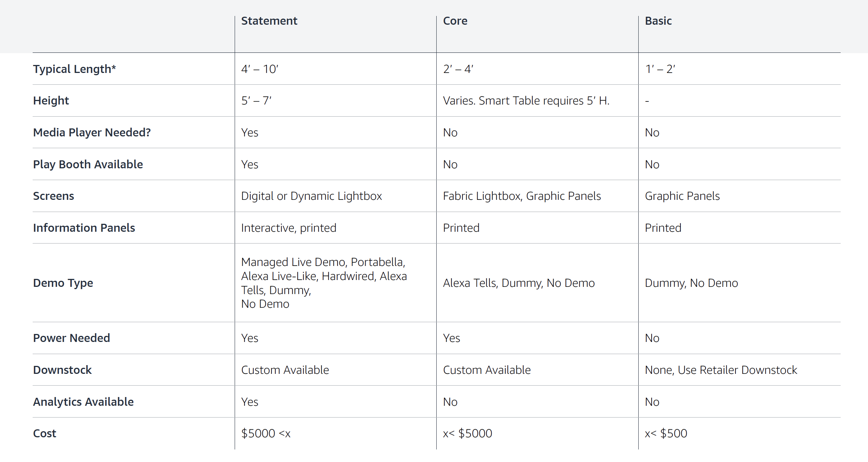Click the Play Booth Available row label
Viewport: 868px width, 462px height.
(88, 165)
